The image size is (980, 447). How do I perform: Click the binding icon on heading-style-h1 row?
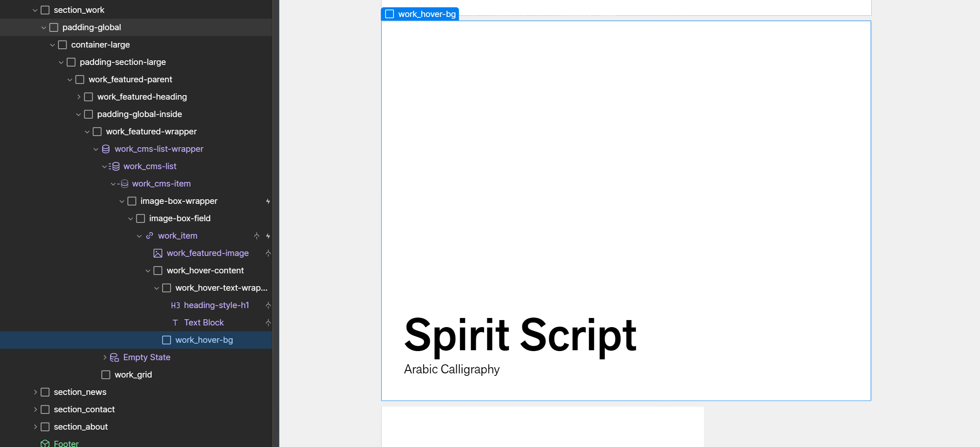[268, 305]
